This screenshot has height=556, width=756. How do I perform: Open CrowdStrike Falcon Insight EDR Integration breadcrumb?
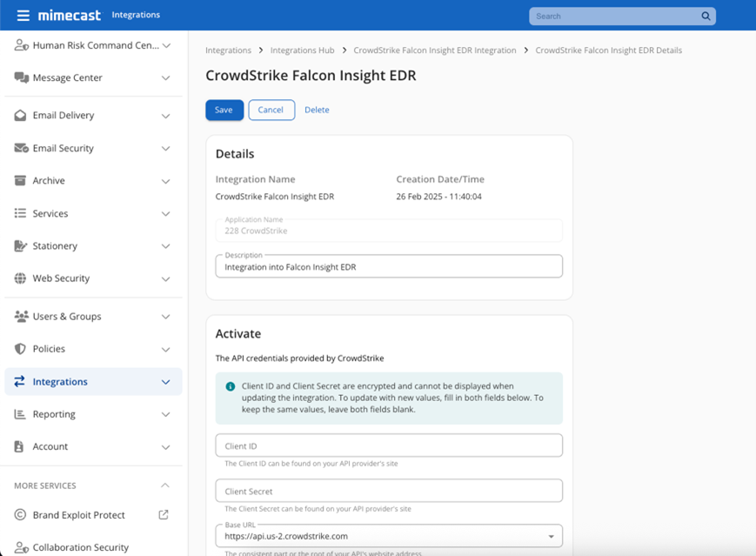click(x=434, y=50)
